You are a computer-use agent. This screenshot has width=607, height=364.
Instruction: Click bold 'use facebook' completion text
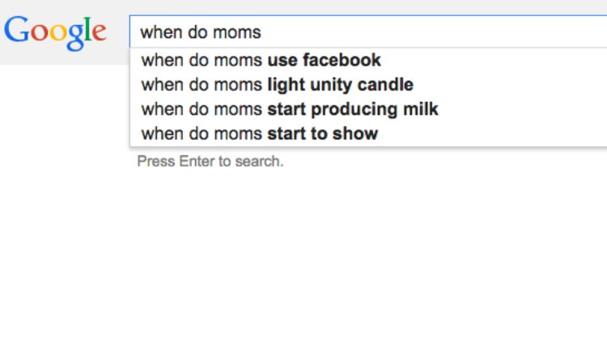click(x=324, y=61)
